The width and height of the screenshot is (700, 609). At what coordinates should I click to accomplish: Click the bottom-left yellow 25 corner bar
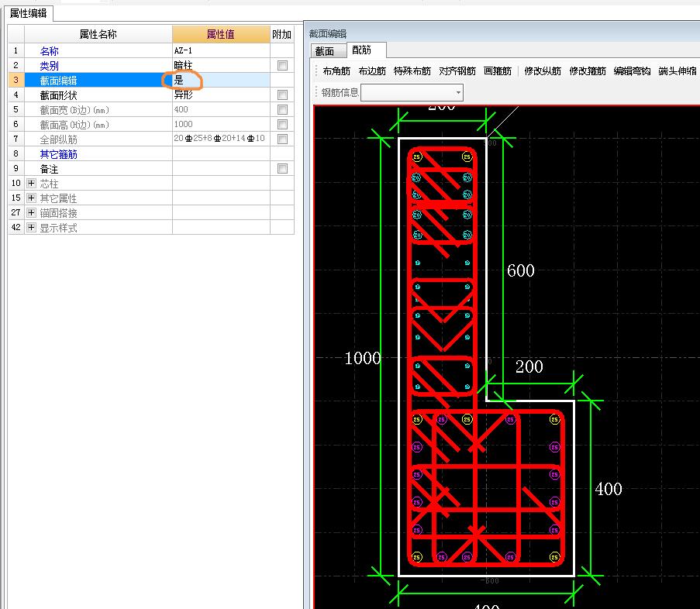[417, 557]
